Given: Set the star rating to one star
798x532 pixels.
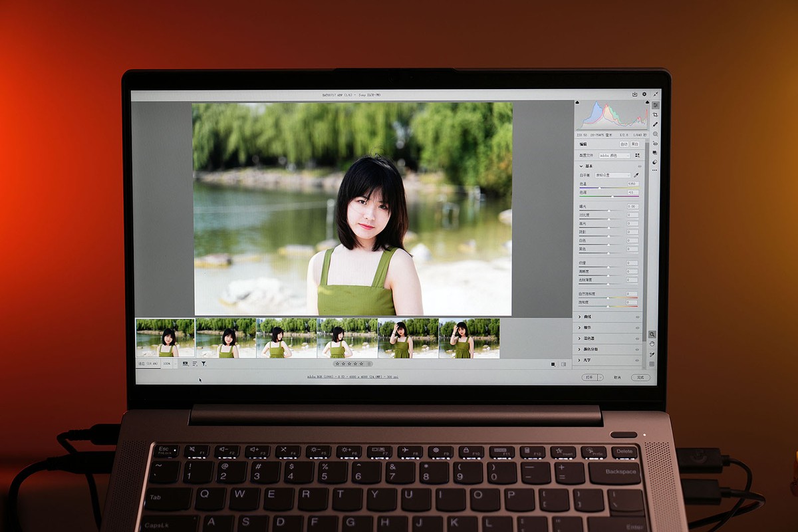Looking at the screenshot, I should [x=337, y=364].
